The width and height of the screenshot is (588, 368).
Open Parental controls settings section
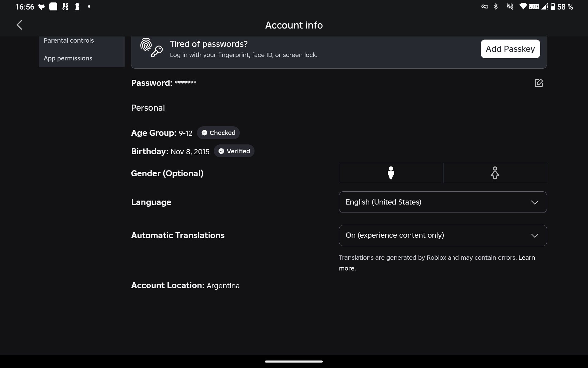(69, 40)
